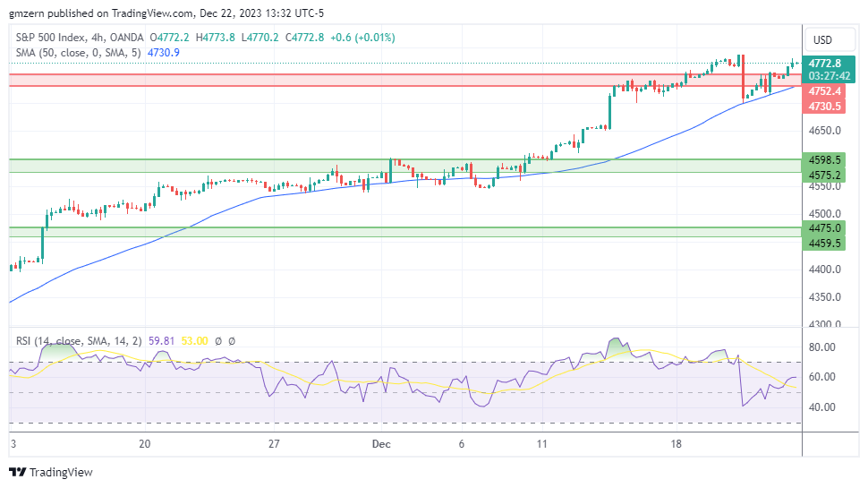Viewport: 868px width, 488px height.
Task: Click the TradingView logo at bottom
Action: pos(51,473)
